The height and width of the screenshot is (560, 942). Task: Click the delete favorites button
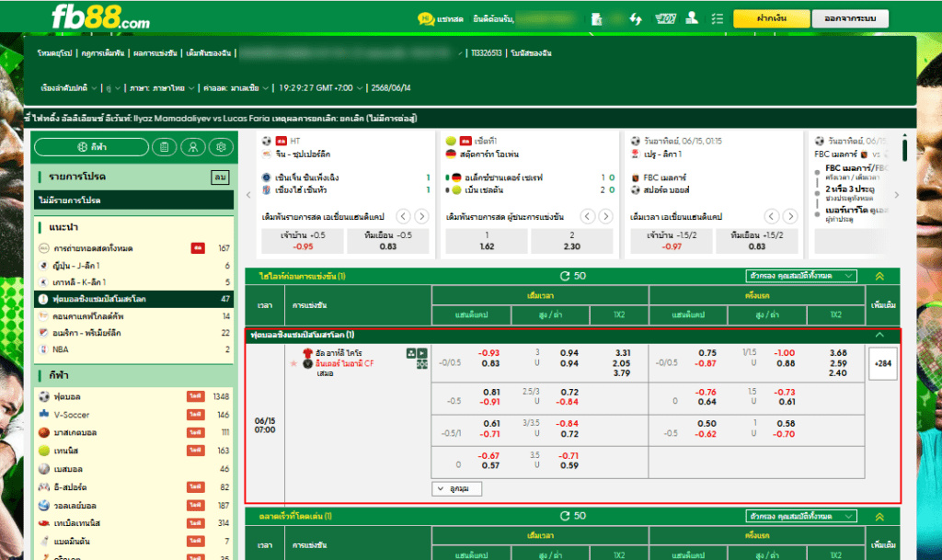(x=220, y=177)
